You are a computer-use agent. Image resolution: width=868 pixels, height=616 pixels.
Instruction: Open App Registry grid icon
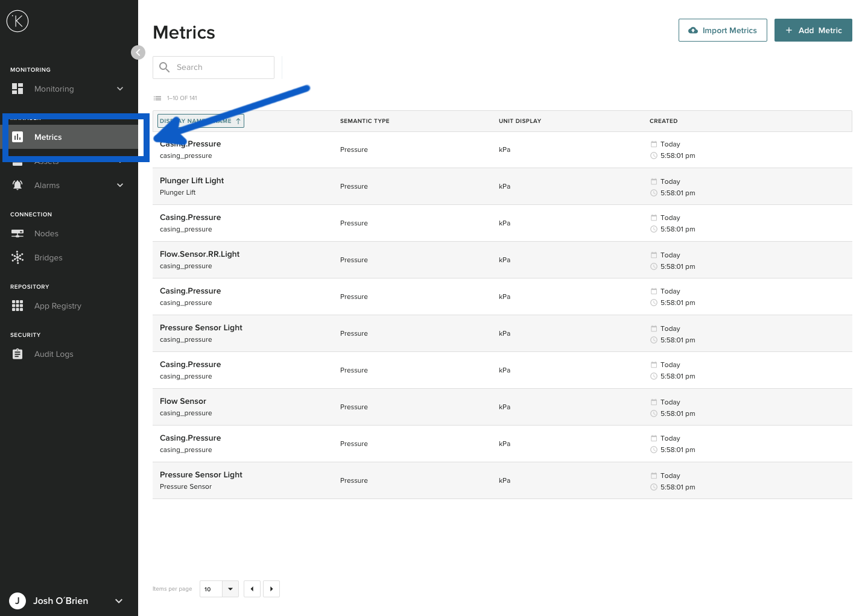pos(17,306)
